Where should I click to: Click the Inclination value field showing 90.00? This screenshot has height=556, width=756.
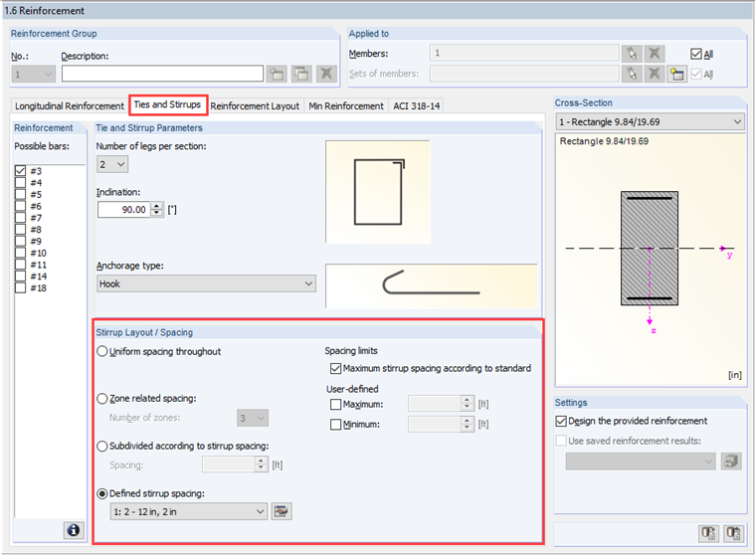click(124, 210)
